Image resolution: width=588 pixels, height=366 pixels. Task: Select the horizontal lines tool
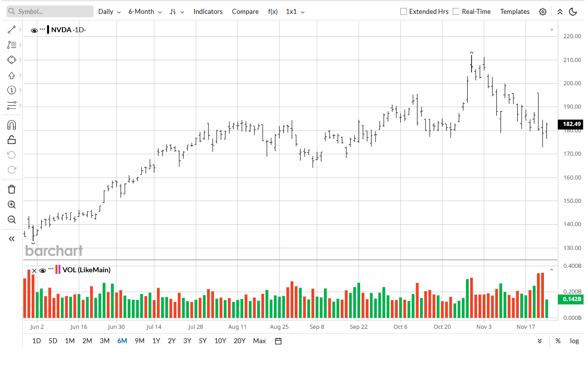(x=11, y=106)
